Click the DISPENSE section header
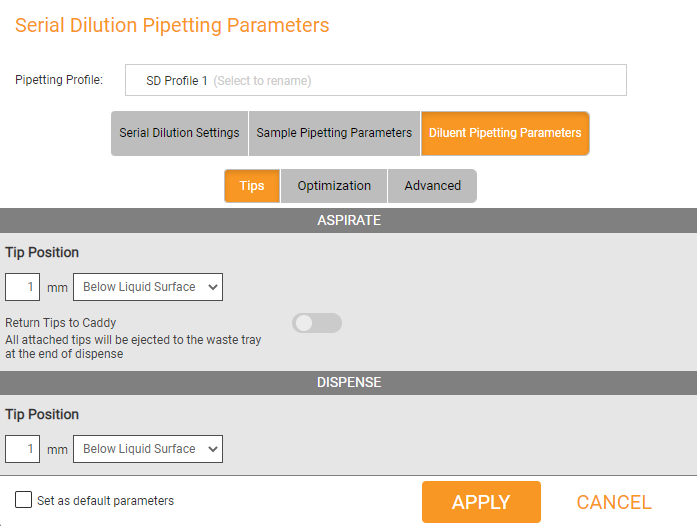697x526 pixels. coord(348,382)
